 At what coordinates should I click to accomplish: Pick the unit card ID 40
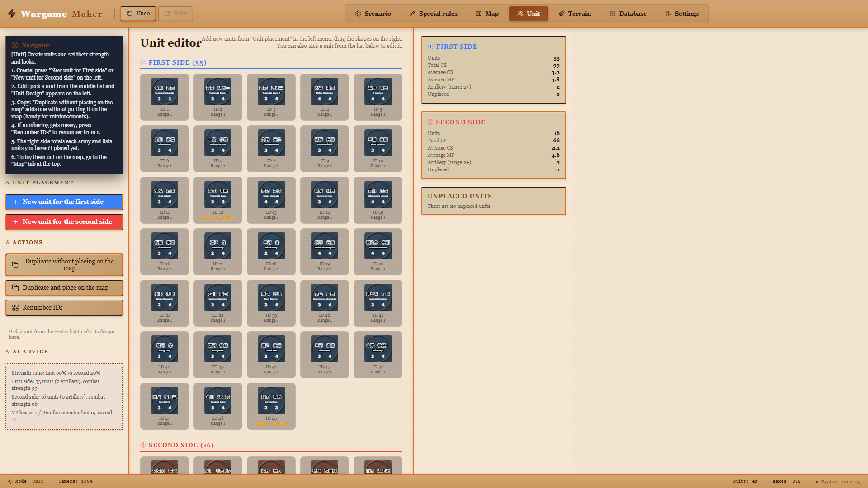[325, 303]
